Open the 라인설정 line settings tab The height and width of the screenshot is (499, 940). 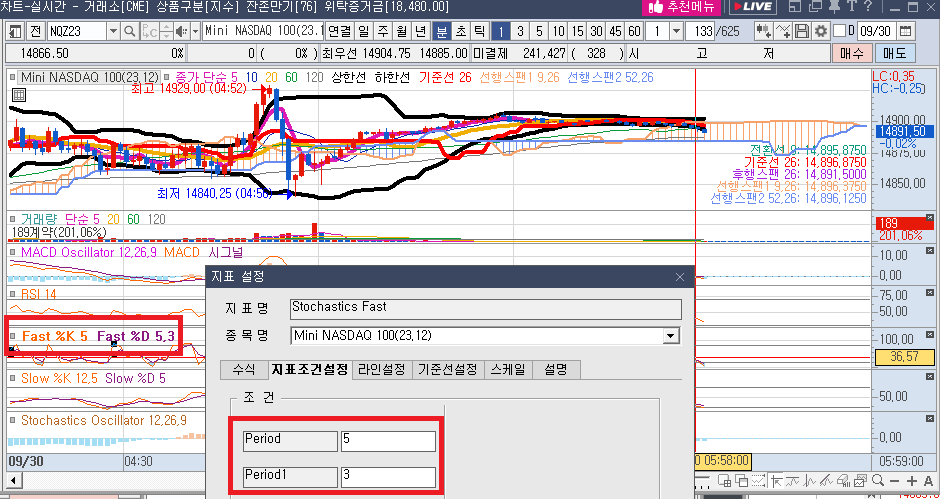coord(382,369)
